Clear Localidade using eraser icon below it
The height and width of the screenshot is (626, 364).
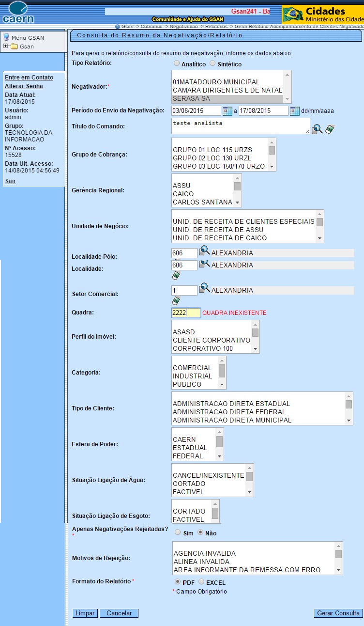[176, 276]
